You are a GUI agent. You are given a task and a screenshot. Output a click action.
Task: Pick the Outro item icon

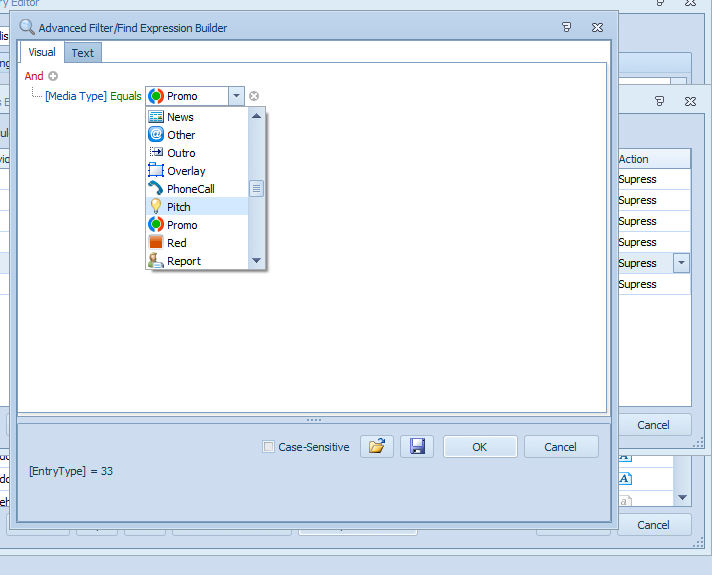tap(156, 153)
